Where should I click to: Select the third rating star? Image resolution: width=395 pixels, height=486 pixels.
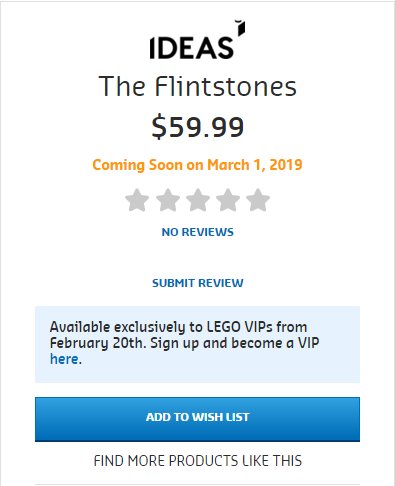tap(198, 200)
